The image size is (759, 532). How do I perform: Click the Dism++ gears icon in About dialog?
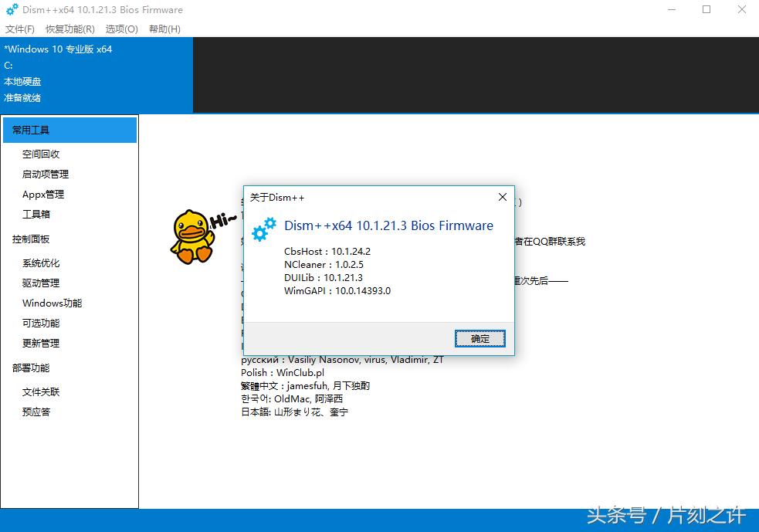(264, 229)
